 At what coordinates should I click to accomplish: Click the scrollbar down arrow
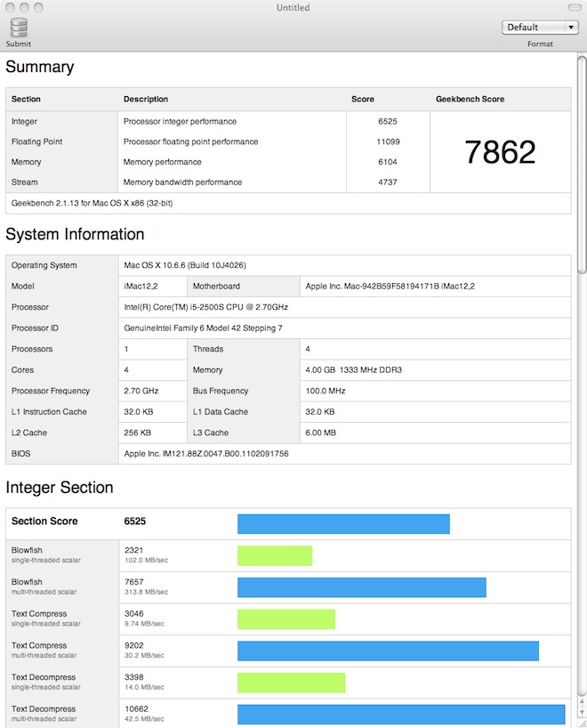[582, 712]
